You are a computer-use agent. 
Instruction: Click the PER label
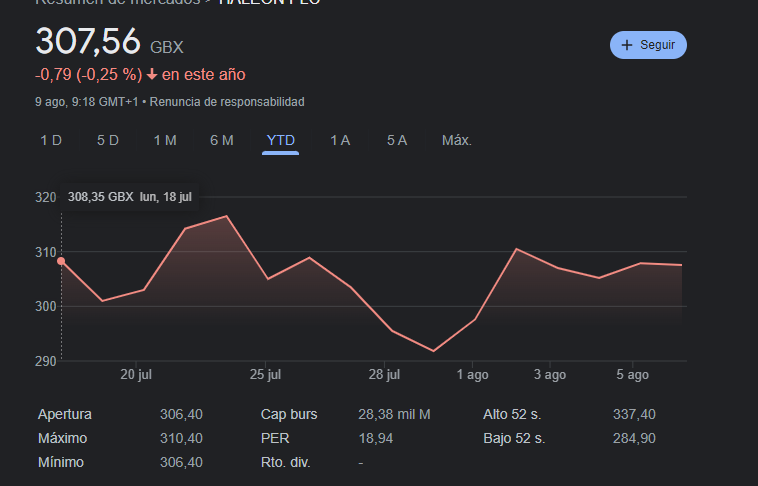(x=275, y=439)
